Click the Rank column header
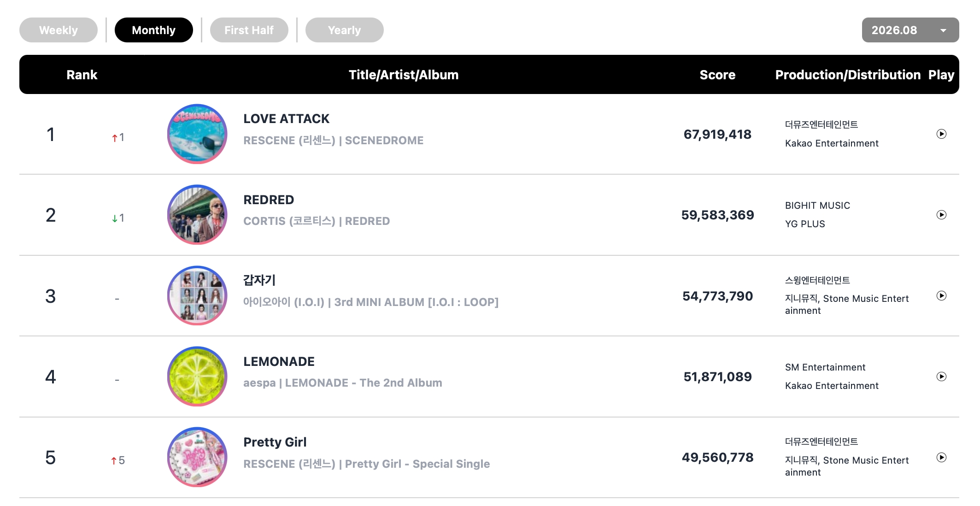This screenshot has width=980, height=506. coord(82,75)
